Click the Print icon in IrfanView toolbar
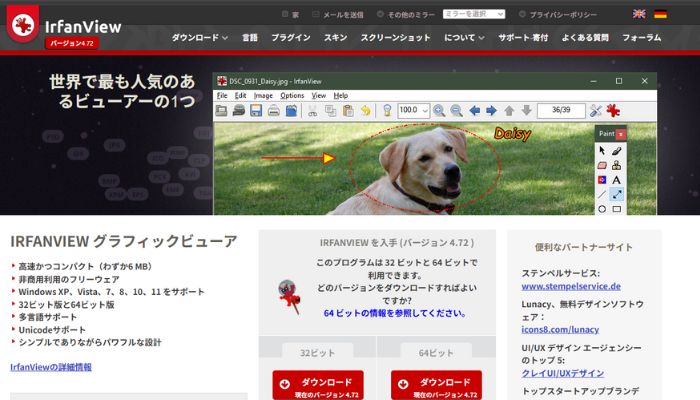Viewport: 700px width, 400px height. [274, 110]
